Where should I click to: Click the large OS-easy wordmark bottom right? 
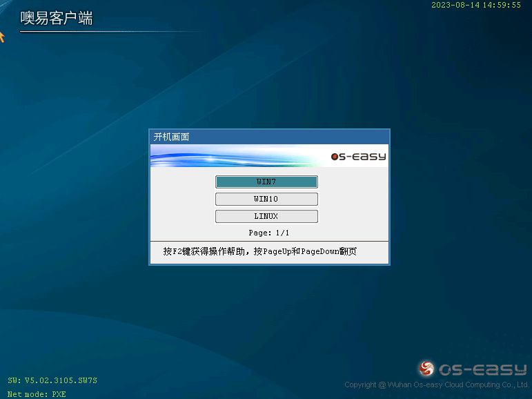[x=483, y=369]
